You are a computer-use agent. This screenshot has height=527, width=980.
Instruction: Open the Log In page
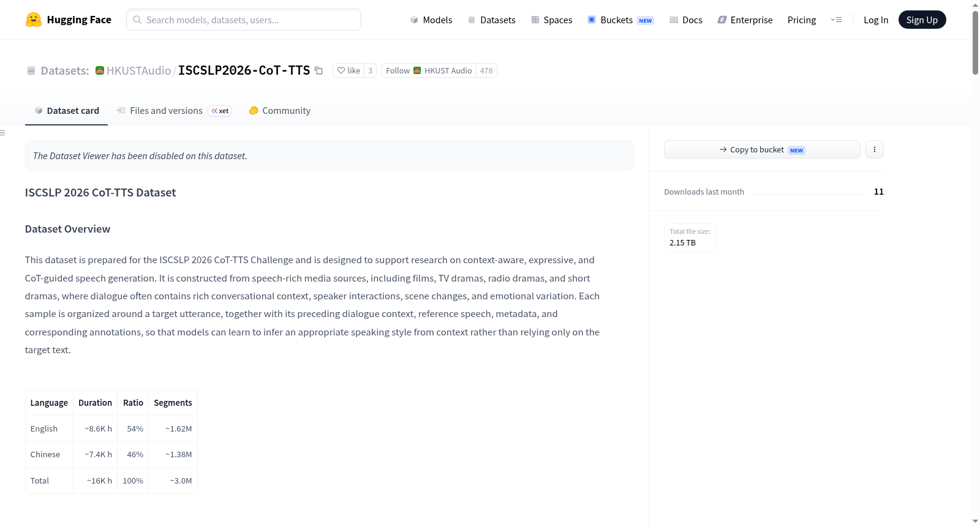(x=876, y=20)
